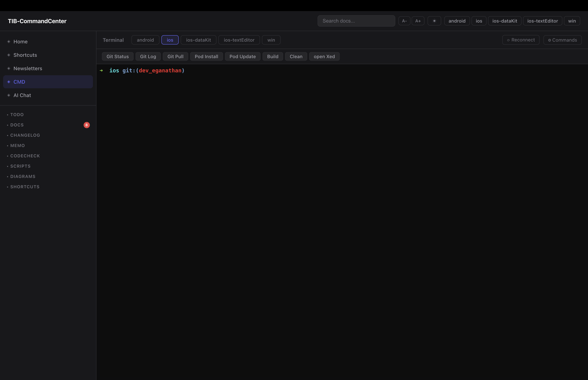Click the red badge on DOCS

click(87, 125)
